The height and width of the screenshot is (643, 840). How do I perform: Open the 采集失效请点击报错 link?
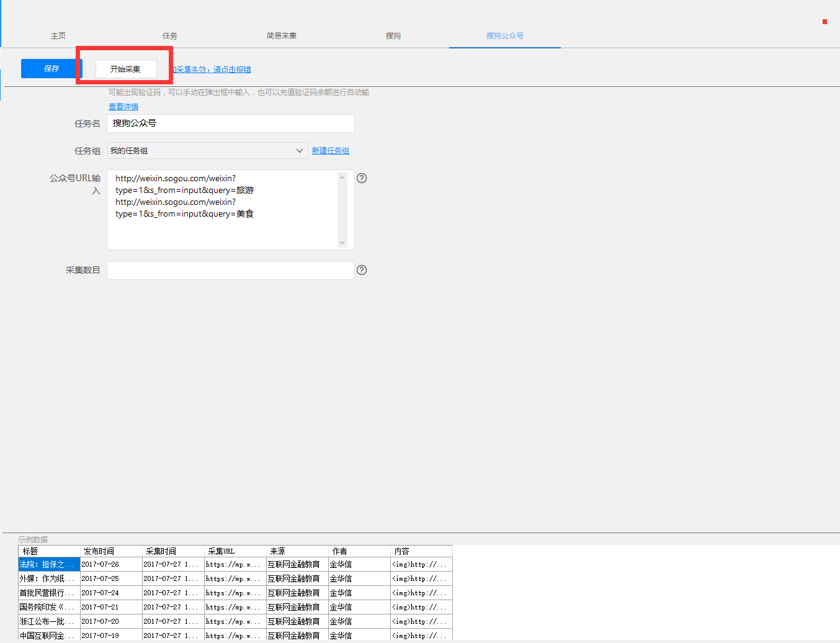212,70
